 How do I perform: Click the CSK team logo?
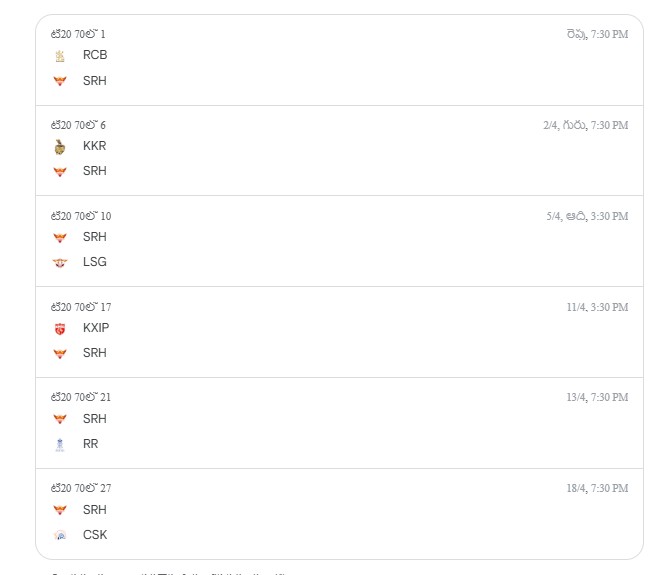pyautogui.click(x=60, y=535)
